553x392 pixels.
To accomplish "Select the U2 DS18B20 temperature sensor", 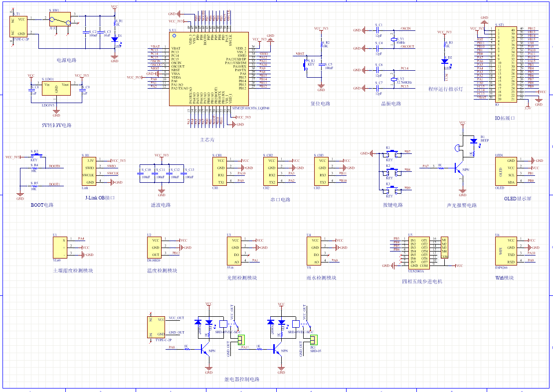I will (154, 248).
